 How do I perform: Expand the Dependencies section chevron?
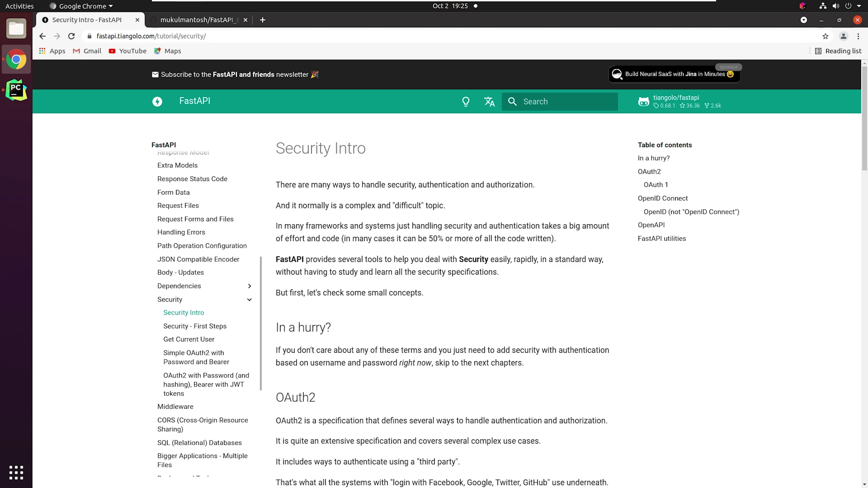249,286
